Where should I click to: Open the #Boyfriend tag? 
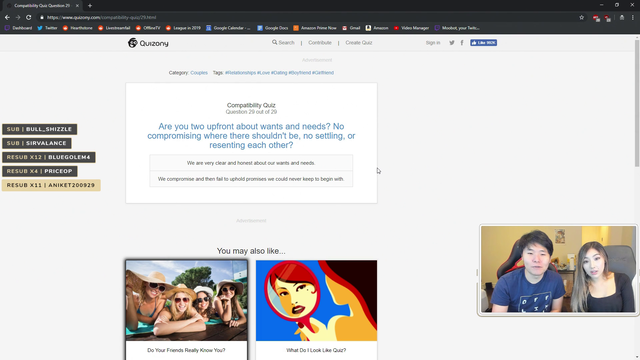click(300, 73)
